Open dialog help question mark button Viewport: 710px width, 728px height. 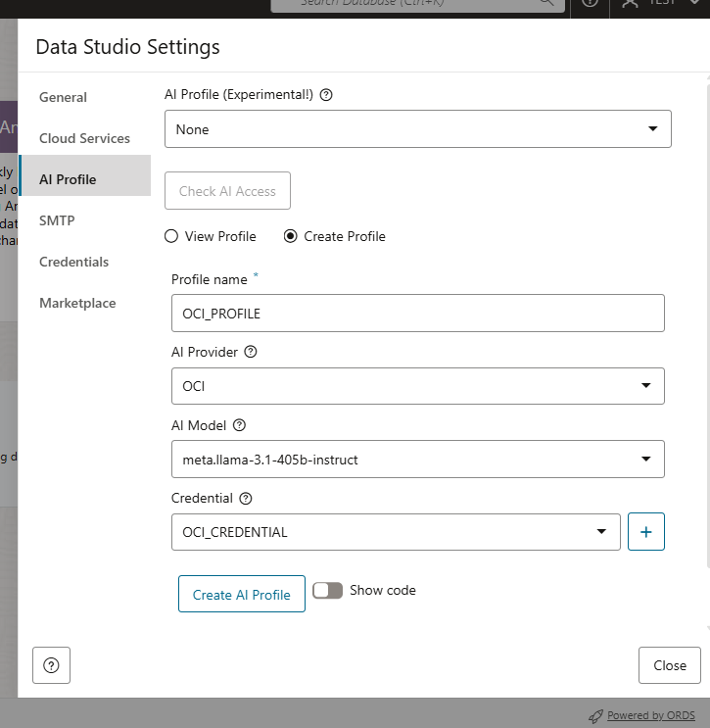[x=52, y=665]
